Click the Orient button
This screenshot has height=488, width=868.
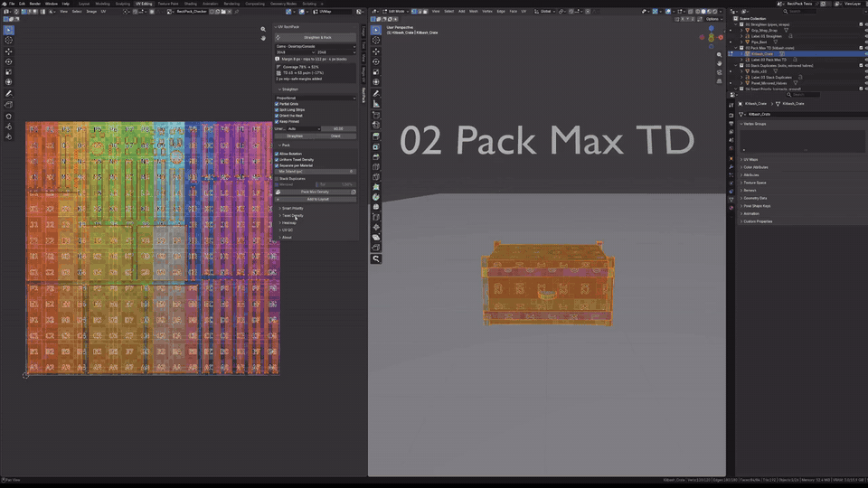coord(335,136)
